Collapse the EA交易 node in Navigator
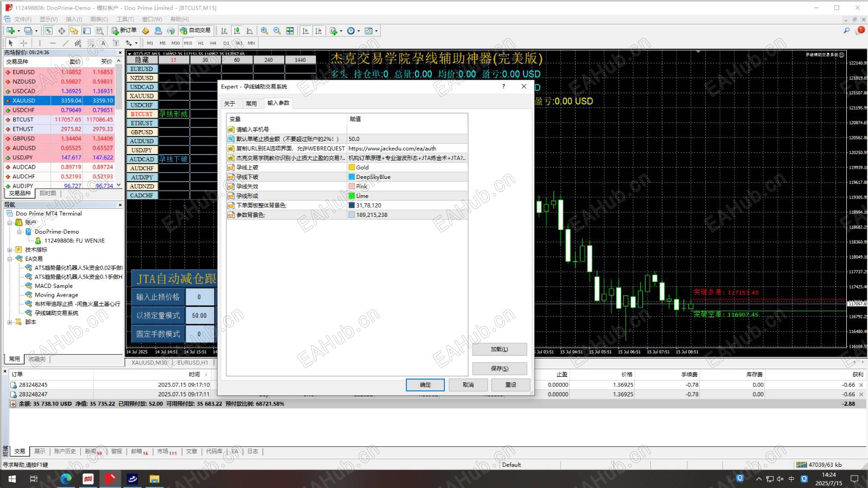Screen dimensions: 868x488 coord(10,259)
